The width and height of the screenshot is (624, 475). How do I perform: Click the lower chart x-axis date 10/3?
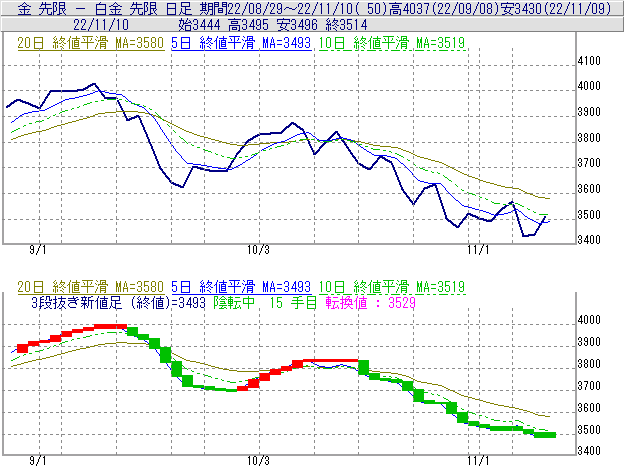(258, 461)
